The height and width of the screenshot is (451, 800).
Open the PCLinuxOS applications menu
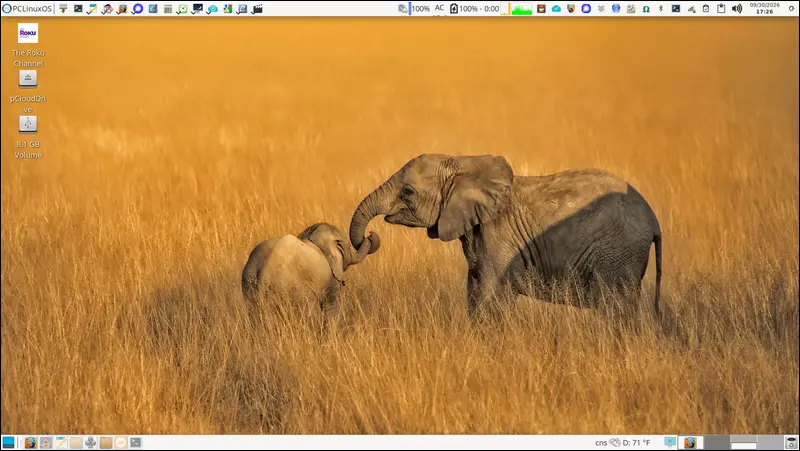28,9
